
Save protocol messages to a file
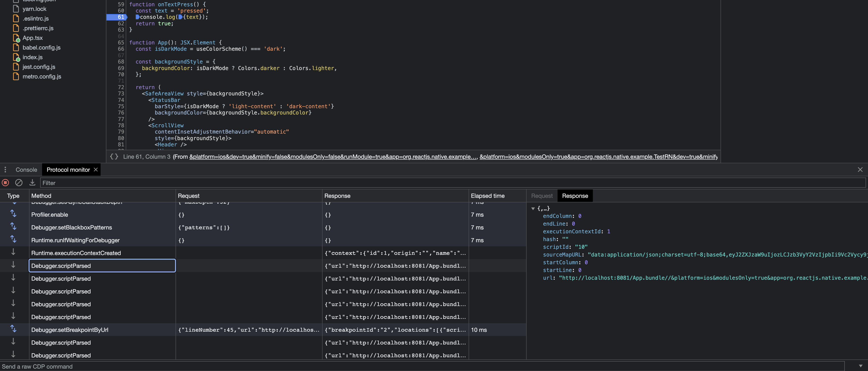click(x=32, y=183)
